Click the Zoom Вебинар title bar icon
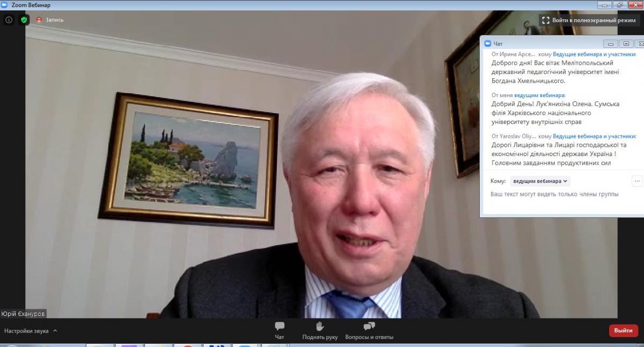The height and width of the screenshot is (347, 644). (4, 5)
